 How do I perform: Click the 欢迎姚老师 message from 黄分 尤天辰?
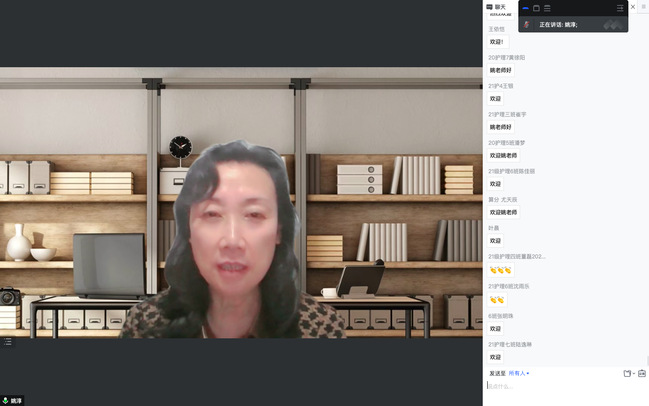503,212
